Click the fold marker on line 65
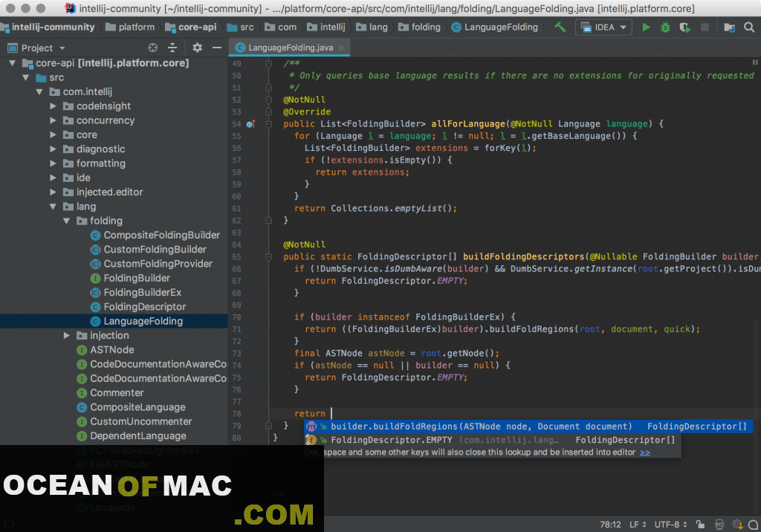The image size is (761, 532). 268,257
